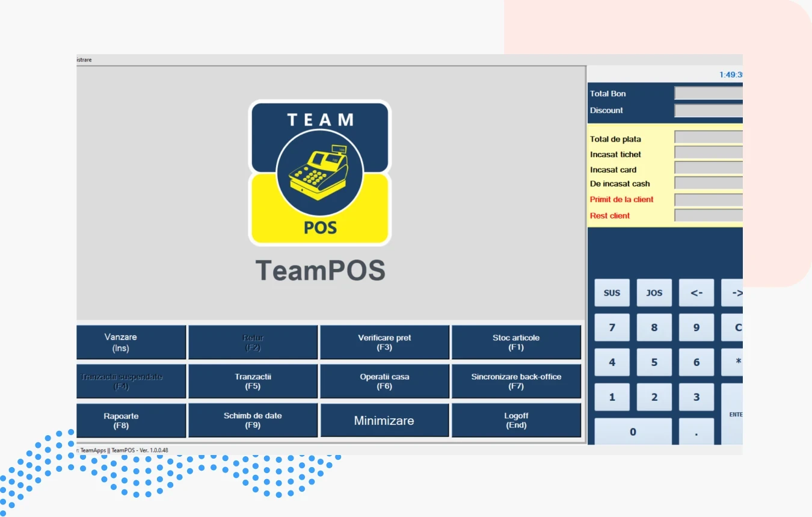Click the Retur (F2) button
The width and height of the screenshot is (812, 517).
click(x=253, y=342)
